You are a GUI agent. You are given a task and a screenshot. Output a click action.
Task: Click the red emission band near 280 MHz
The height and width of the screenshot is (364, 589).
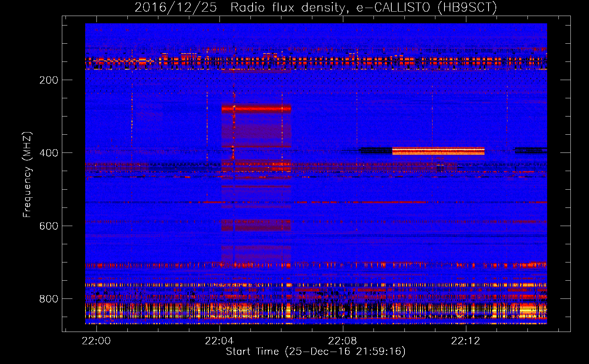pos(256,108)
